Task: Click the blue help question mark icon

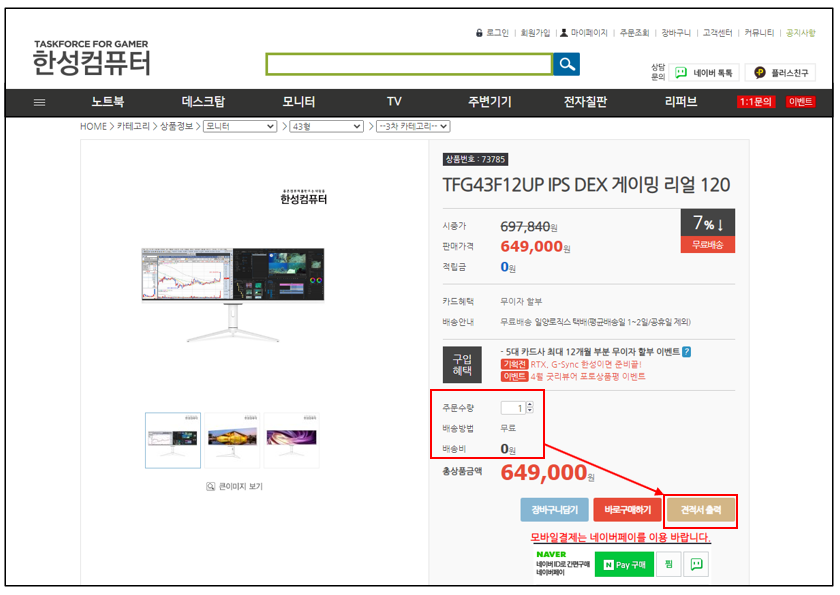Action: click(686, 352)
